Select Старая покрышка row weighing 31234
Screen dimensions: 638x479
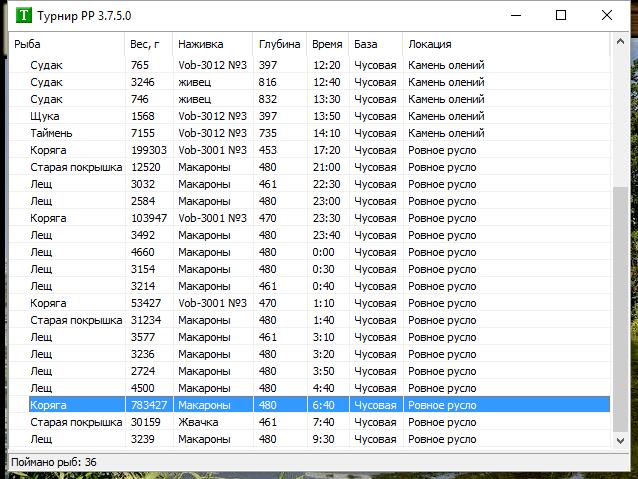point(309,320)
